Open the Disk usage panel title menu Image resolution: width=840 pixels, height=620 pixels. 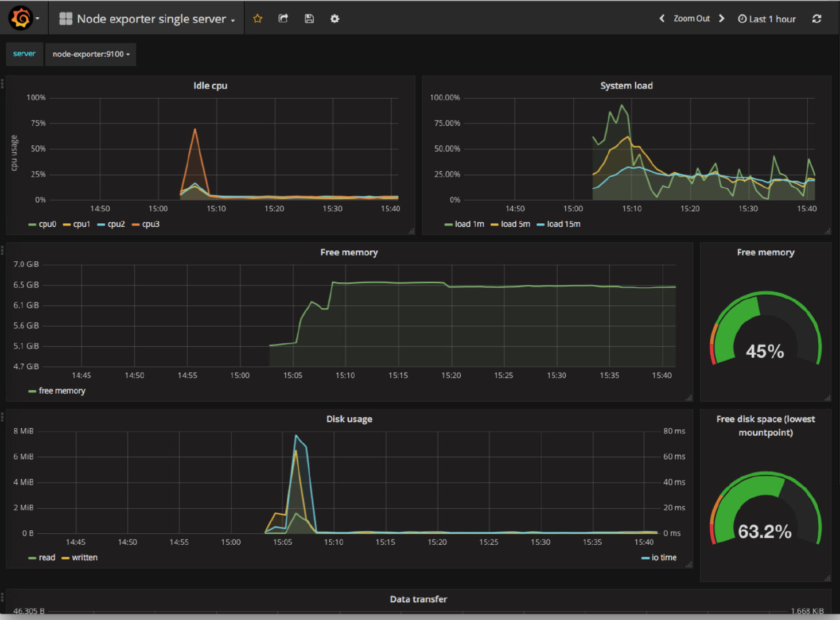point(349,419)
